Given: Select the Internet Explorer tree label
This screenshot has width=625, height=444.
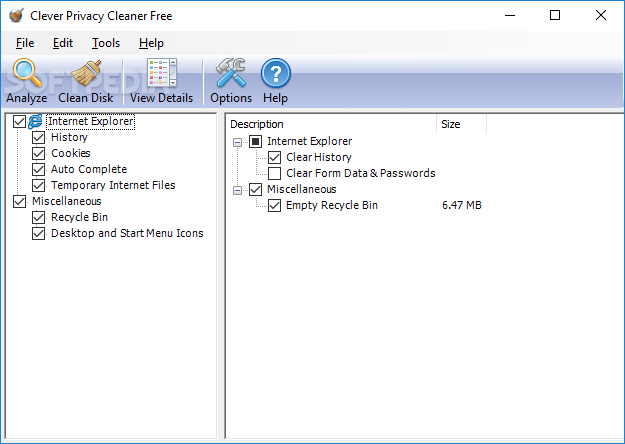Looking at the screenshot, I should [x=90, y=121].
